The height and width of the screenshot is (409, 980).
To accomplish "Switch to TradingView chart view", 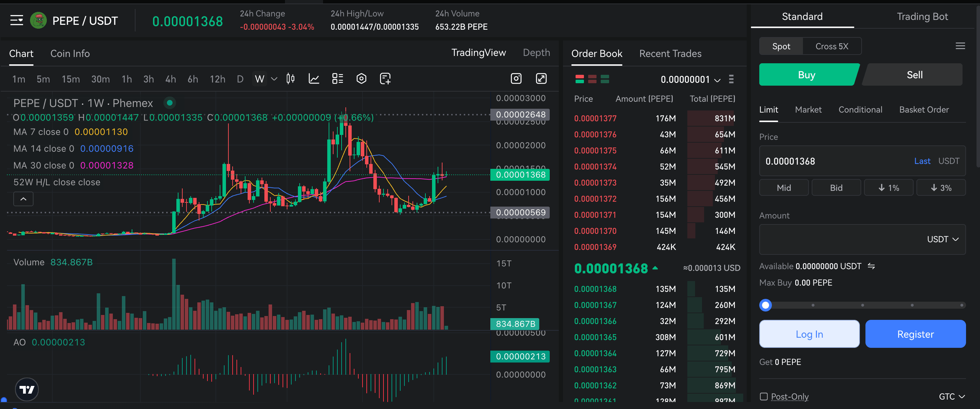I will (x=478, y=52).
